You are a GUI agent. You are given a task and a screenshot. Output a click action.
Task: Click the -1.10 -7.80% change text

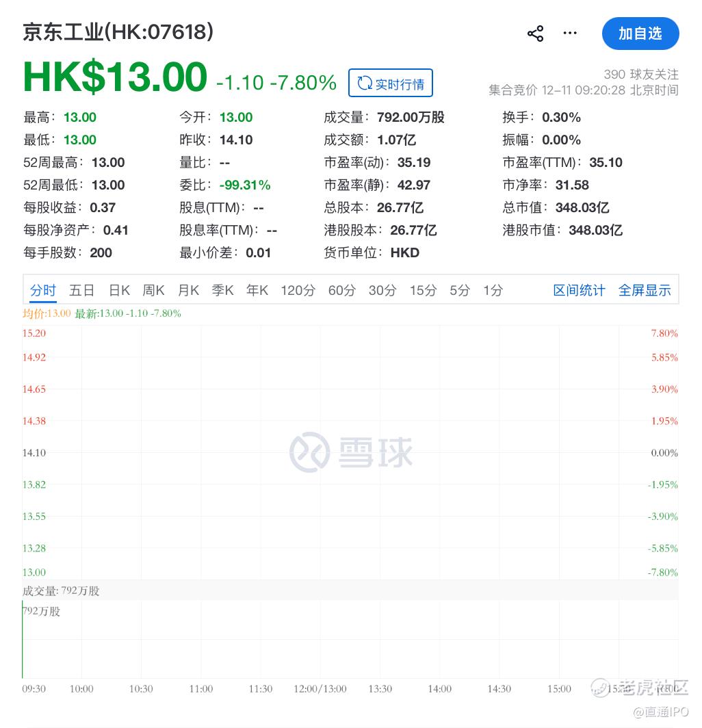click(276, 83)
